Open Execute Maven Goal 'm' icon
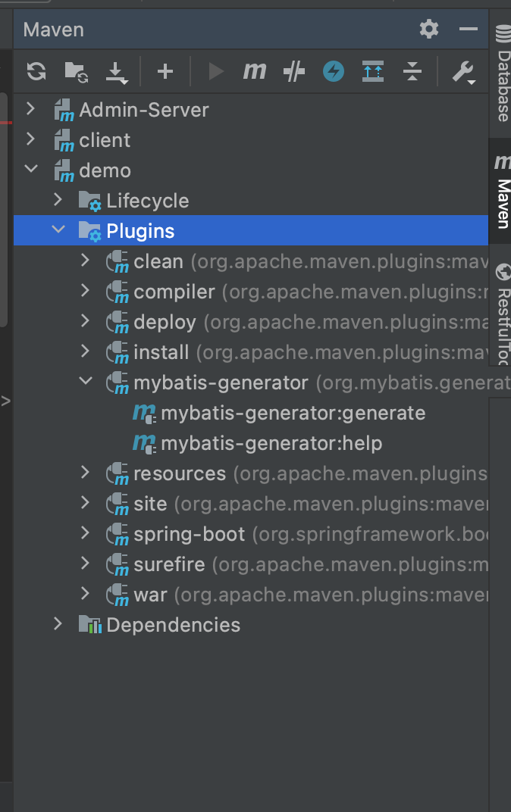The width and height of the screenshot is (511, 812). [255, 71]
